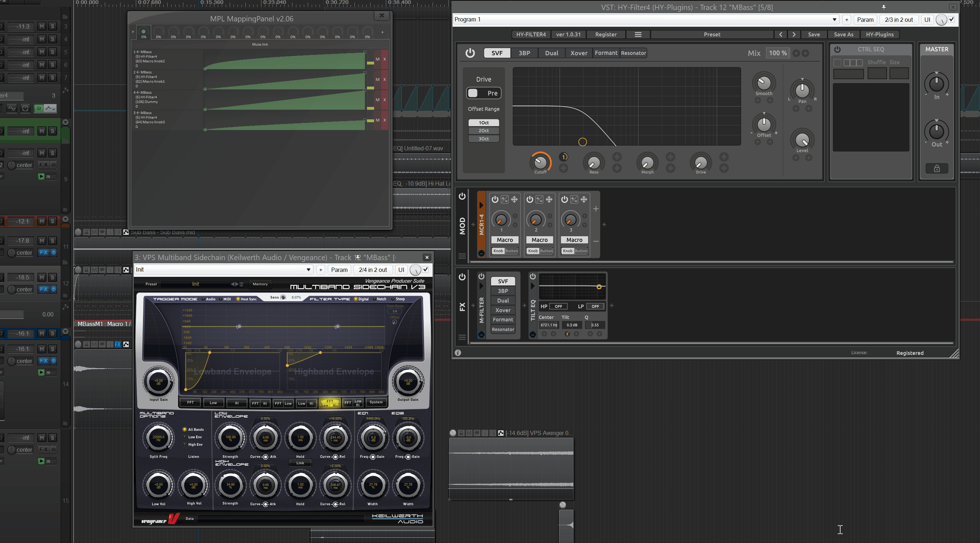Viewport: 980px width, 543px height.
Task: Toggle Macro 2 power icon
Action: 530,200
